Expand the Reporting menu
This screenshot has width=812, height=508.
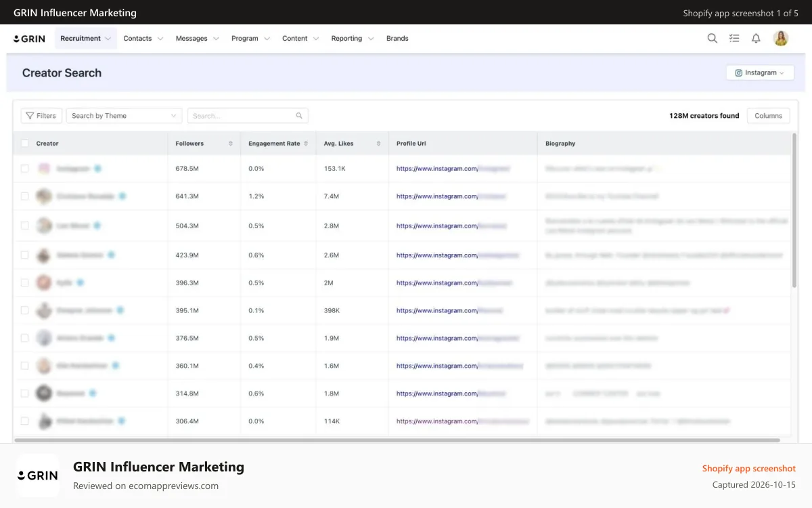[x=353, y=39]
